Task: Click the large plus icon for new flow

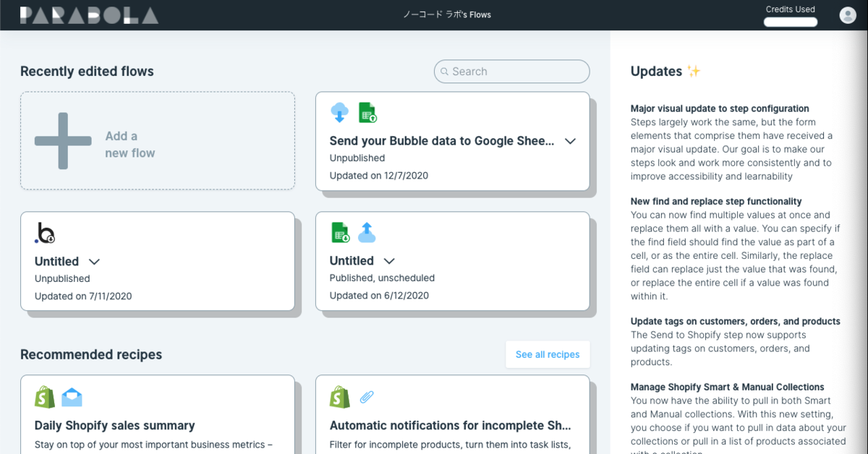Action: pos(63,141)
